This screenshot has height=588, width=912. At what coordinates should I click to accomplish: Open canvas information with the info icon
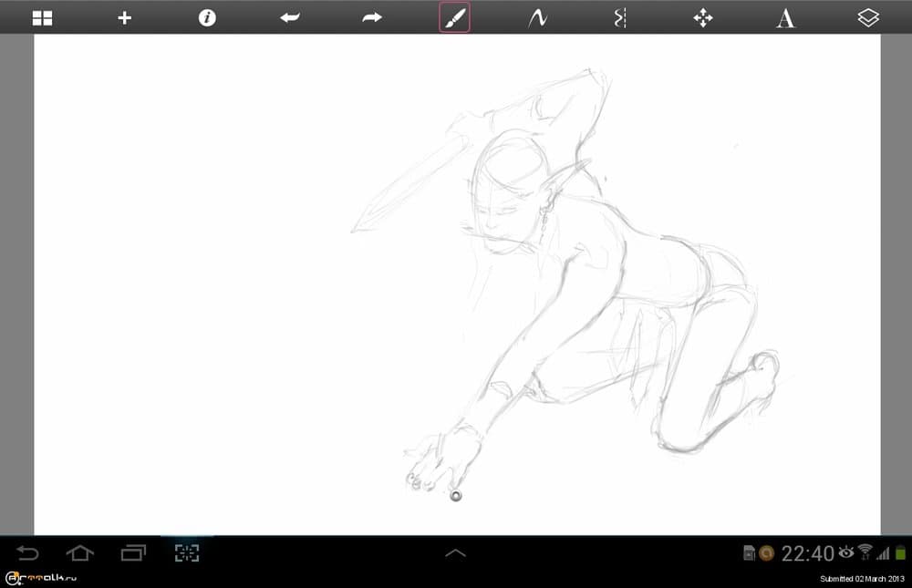pos(206,17)
